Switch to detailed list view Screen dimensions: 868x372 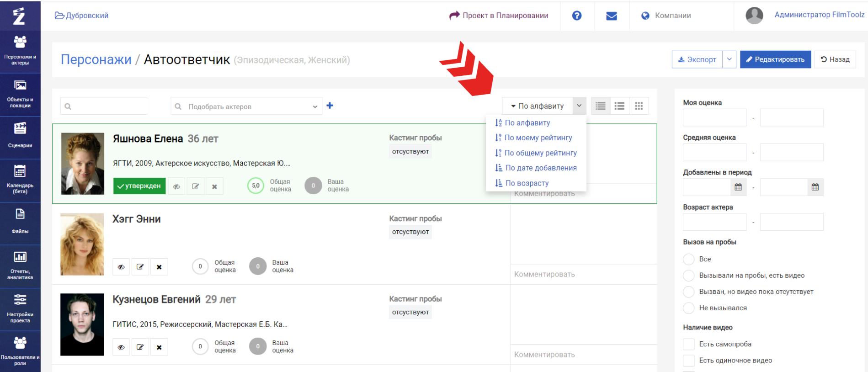pyautogui.click(x=601, y=106)
